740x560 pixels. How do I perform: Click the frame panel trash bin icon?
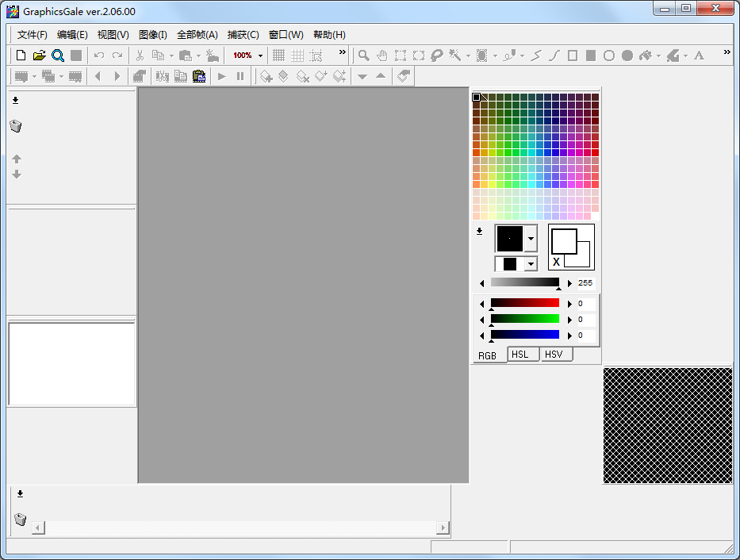point(20,519)
